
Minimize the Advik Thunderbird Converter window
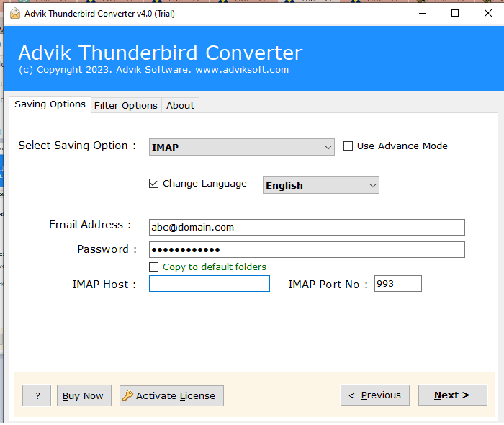pyautogui.click(x=423, y=13)
